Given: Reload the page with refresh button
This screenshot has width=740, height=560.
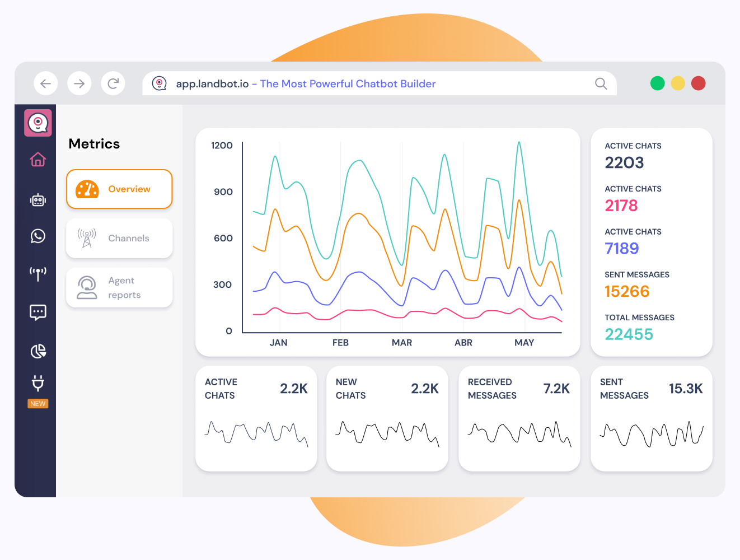Looking at the screenshot, I should [x=113, y=83].
